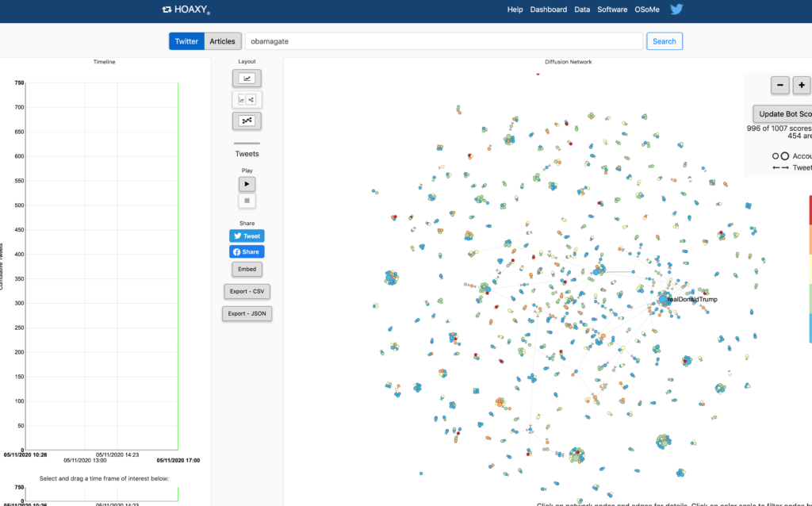Viewport: 812px width, 506px height.
Task: Open the Help menu item
Action: pyautogui.click(x=515, y=10)
